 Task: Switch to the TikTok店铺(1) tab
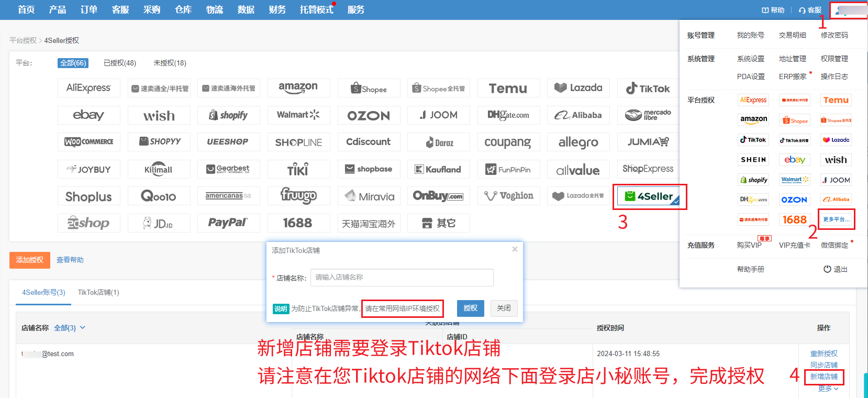coord(98,292)
